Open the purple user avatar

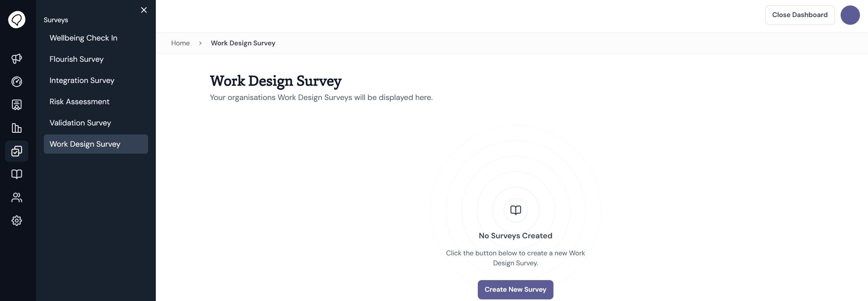tap(850, 15)
